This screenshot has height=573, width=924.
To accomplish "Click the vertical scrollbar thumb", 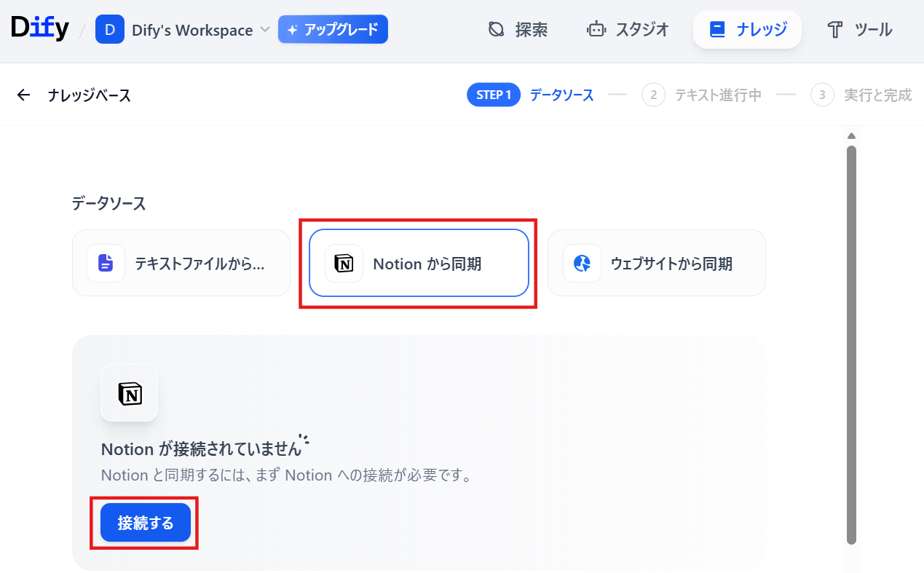I will 851,344.
